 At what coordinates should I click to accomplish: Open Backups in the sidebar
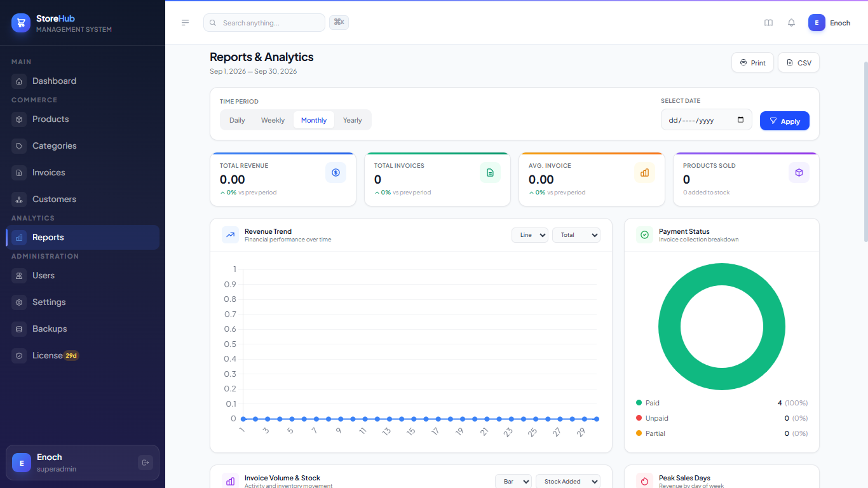(x=83, y=329)
